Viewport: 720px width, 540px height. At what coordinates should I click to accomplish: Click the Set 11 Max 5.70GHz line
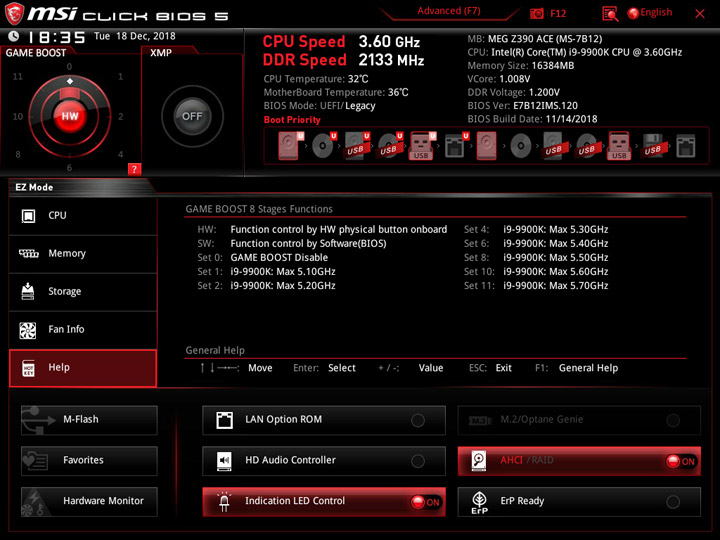pos(536,286)
